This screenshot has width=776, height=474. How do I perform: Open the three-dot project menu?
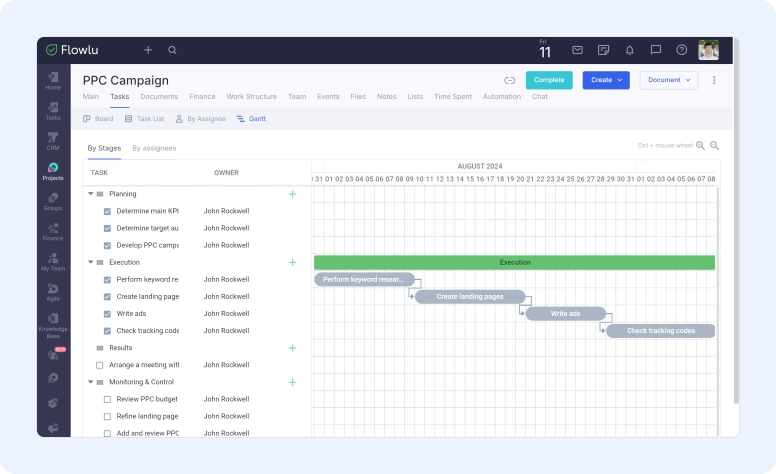pos(714,80)
